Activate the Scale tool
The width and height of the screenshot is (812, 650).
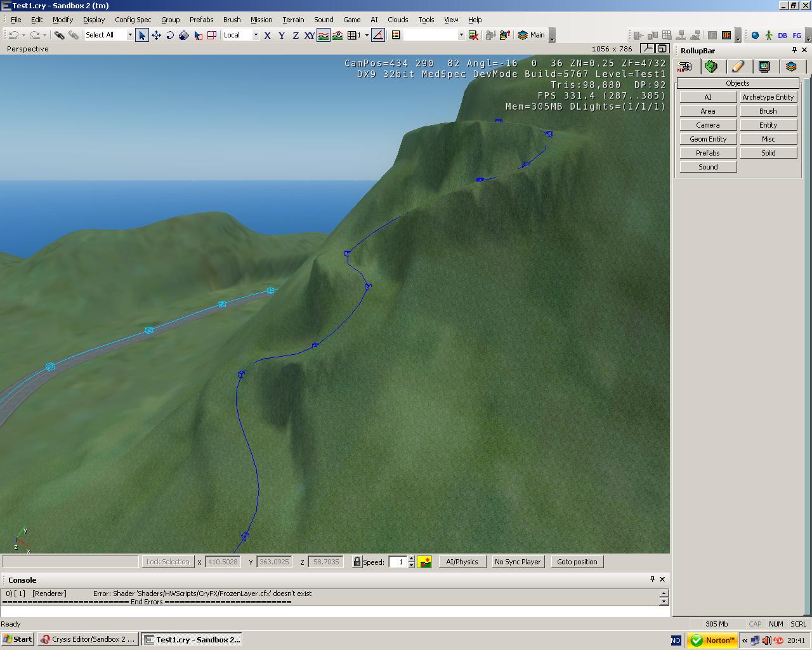(x=184, y=35)
